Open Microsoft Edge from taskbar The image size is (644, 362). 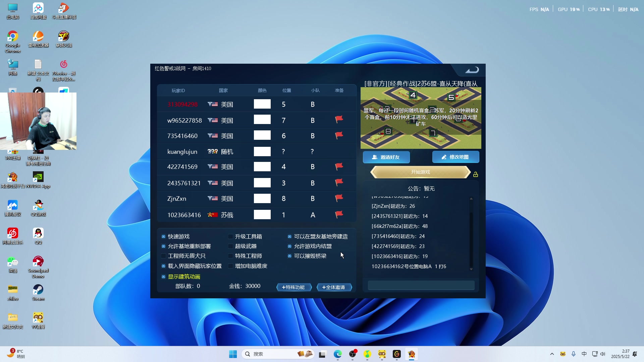click(x=337, y=354)
